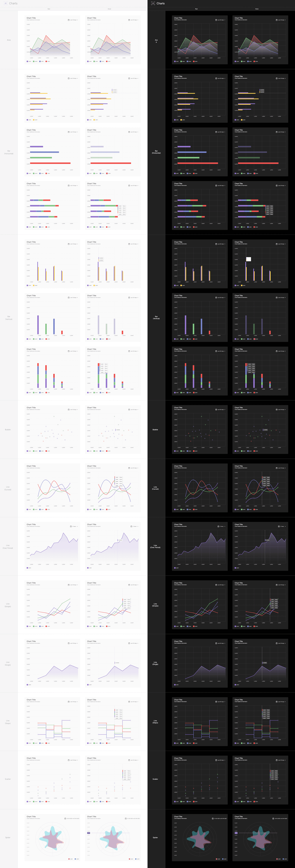Click calendar icon on light Line (Over Period) hover chart
295x868 pixels.
coord(131,526)
